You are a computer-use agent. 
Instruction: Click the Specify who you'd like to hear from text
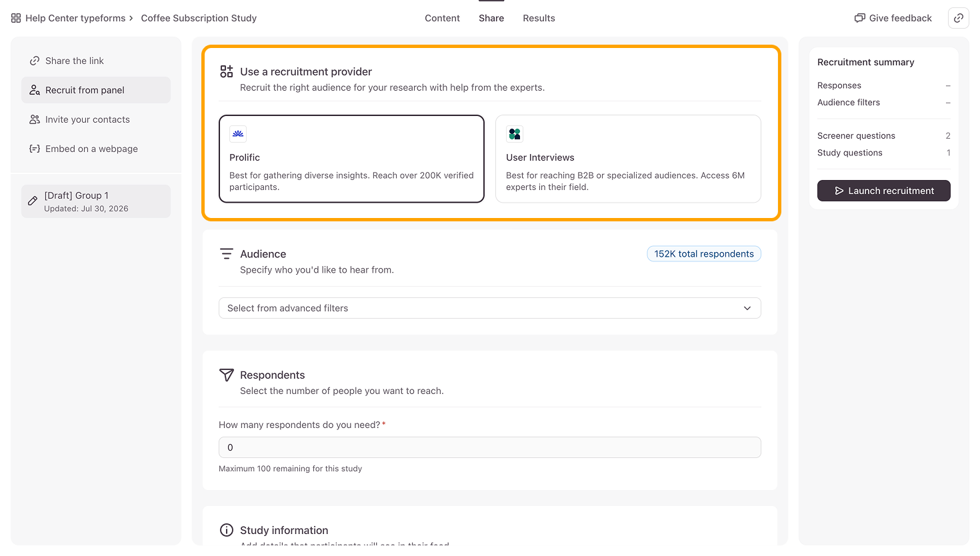[317, 270]
